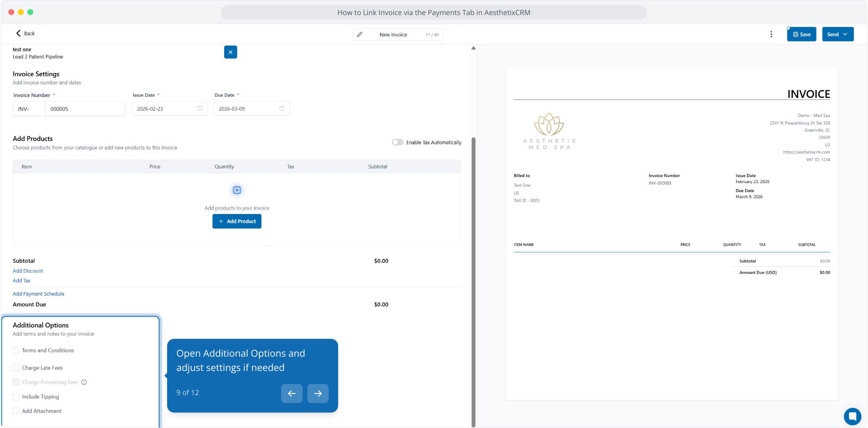The height and width of the screenshot is (428, 868).
Task: Click the plus-square icon in the products table
Action: 237,190
